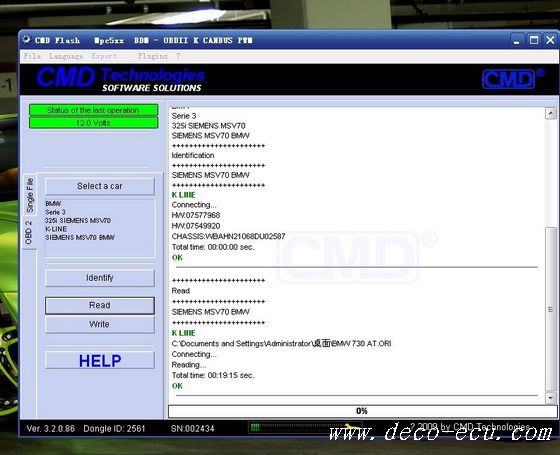Open the Language menu
Image resolution: width=560 pixels, height=455 pixels.
[66, 56]
